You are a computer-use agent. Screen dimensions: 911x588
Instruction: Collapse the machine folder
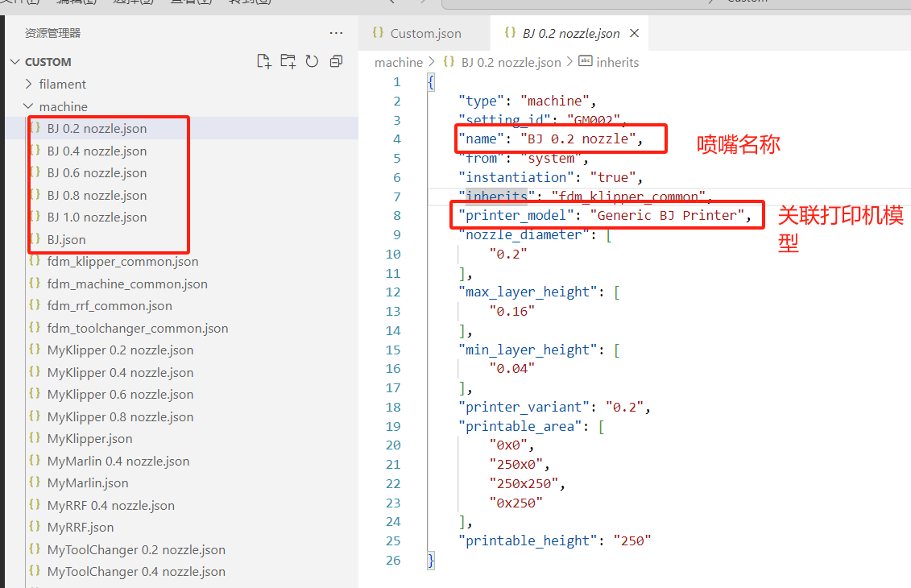click(x=29, y=106)
